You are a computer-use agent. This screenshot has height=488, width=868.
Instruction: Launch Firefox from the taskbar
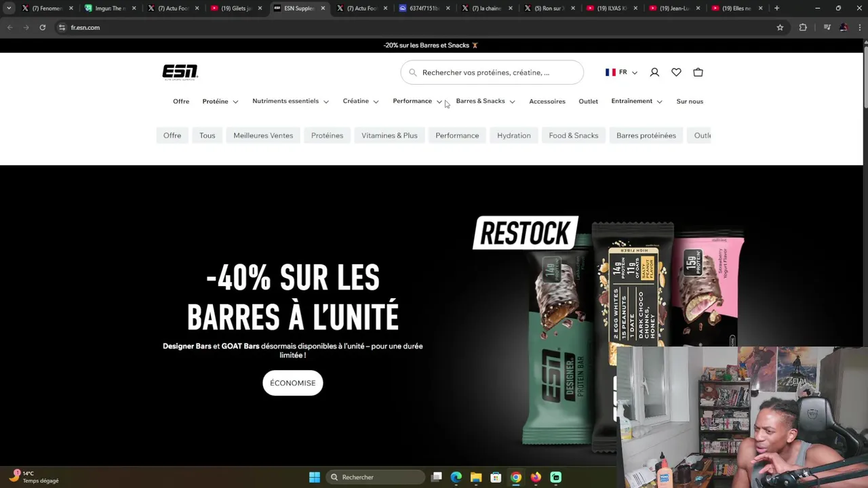click(536, 477)
